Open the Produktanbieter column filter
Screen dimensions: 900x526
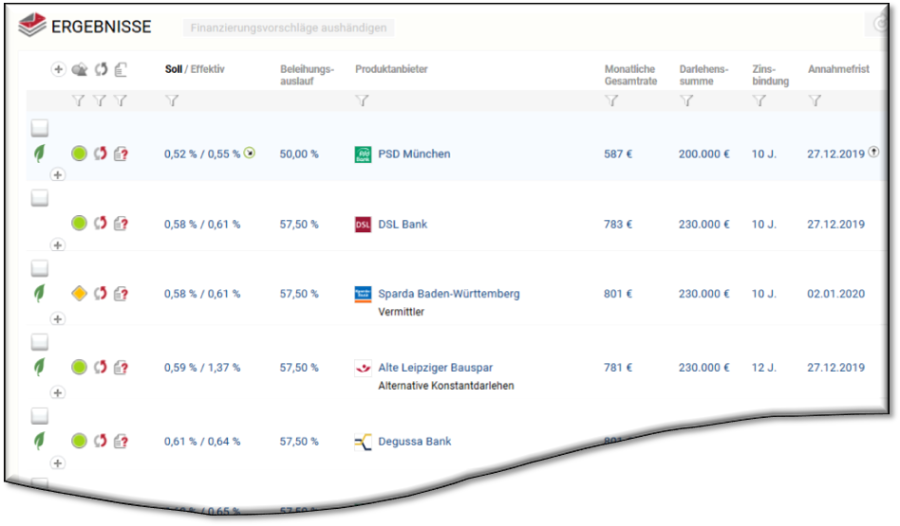pos(362,101)
